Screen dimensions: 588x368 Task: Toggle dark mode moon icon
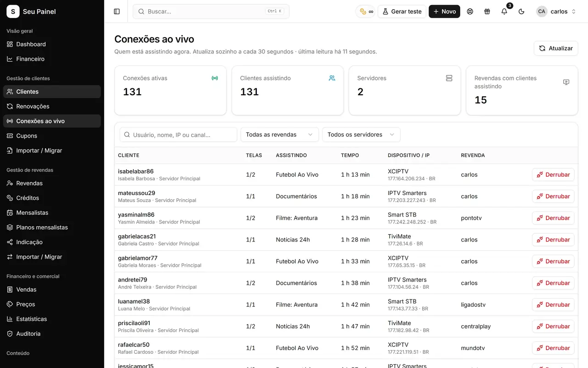(521, 11)
